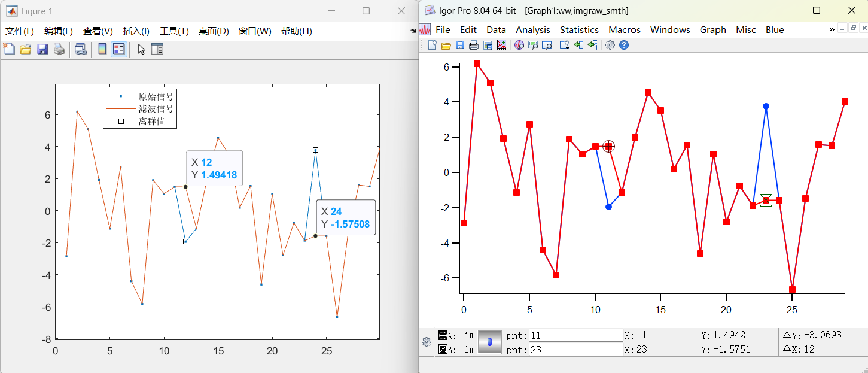The width and height of the screenshot is (868, 373).
Task: Select the 滤波信号 legend entry
Action: 140,108
